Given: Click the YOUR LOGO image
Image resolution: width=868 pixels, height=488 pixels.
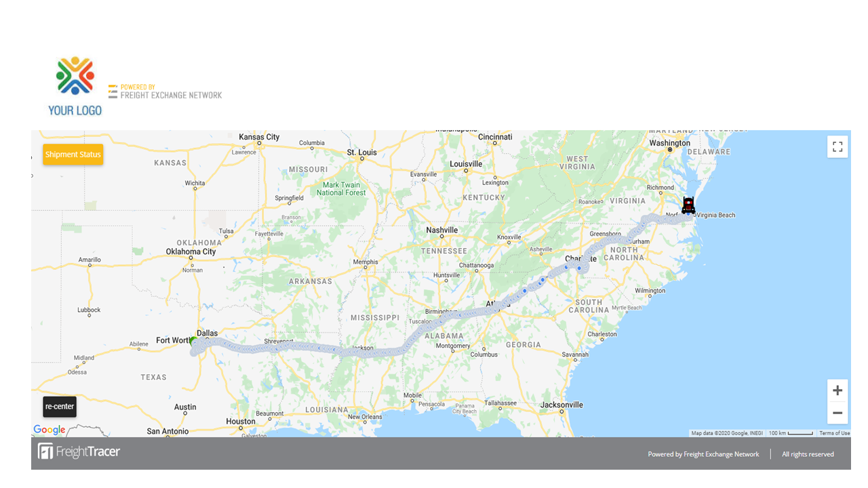Looking at the screenshot, I should point(75,86).
